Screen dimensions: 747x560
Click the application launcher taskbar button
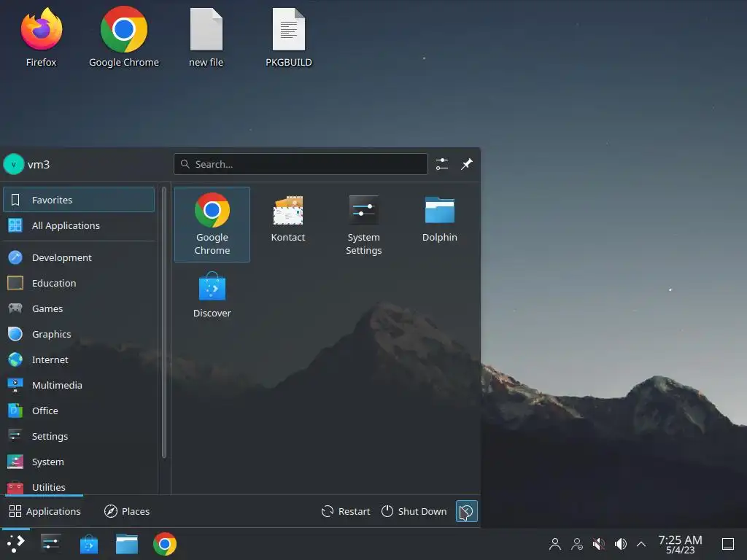click(16, 544)
